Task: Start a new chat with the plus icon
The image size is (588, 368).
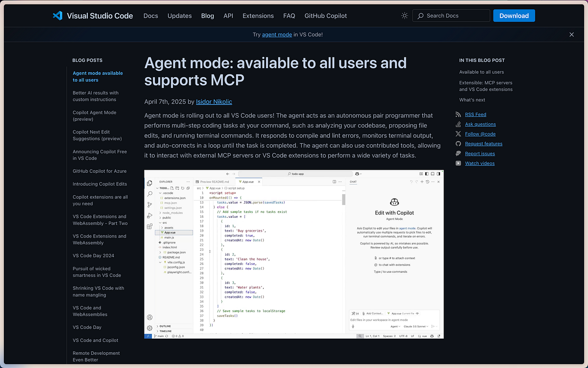Action: [x=421, y=182]
